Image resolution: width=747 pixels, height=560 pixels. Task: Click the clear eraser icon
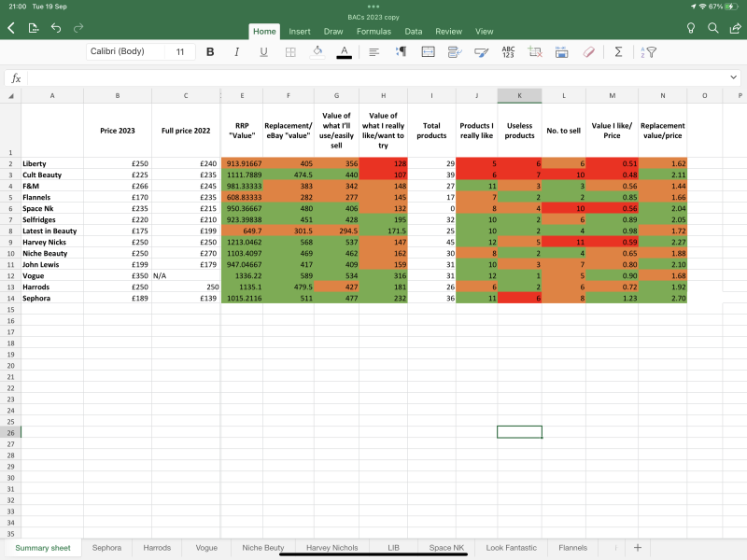pyautogui.click(x=588, y=52)
